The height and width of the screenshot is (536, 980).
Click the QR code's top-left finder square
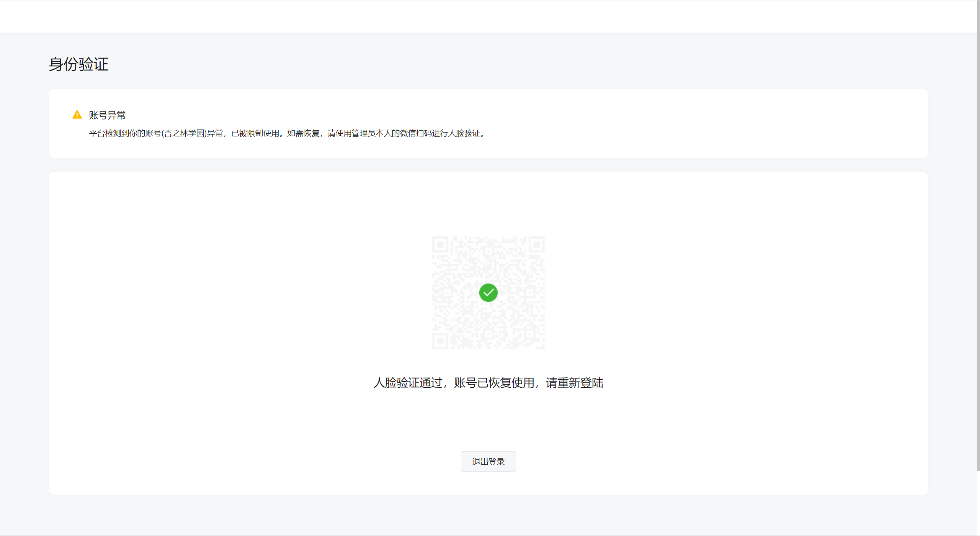pyautogui.click(x=440, y=244)
